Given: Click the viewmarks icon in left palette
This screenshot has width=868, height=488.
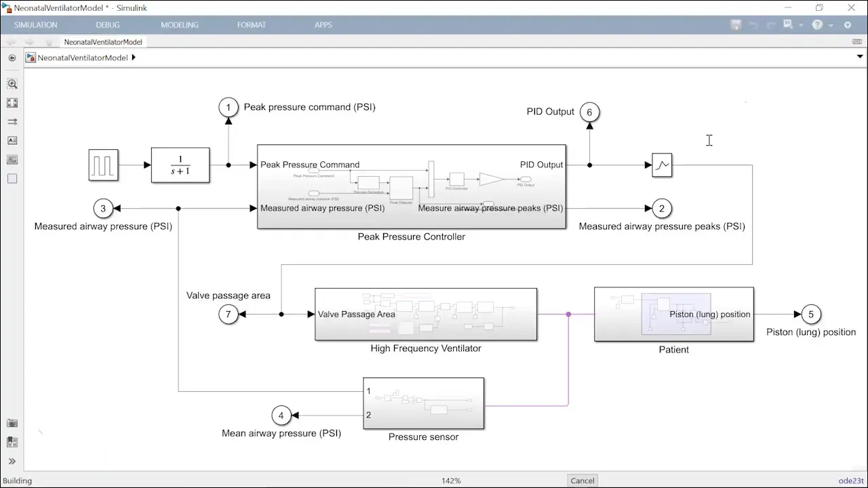Looking at the screenshot, I should pos(12,442).
